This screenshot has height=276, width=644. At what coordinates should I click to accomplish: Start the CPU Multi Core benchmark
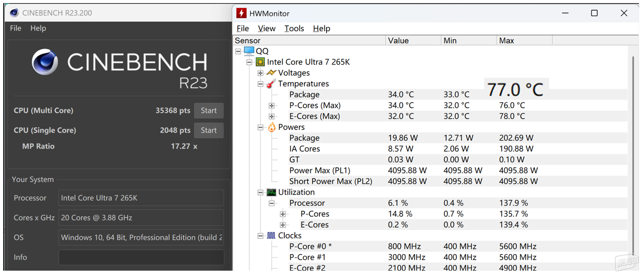tap(208, 110)
